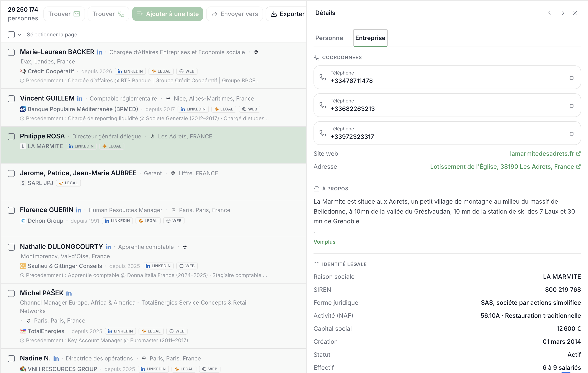
Task: Copy the phone number +33972323317
Action: (571, 133)
